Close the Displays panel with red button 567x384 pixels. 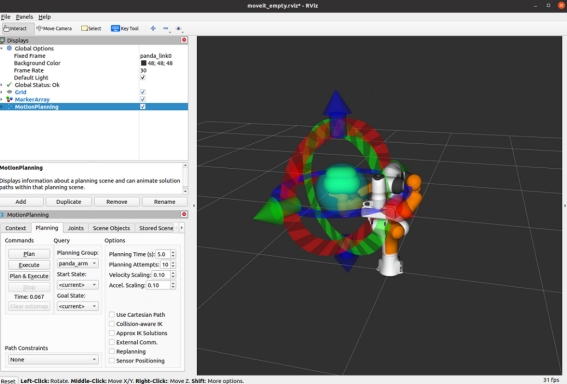tap(184, 40)
